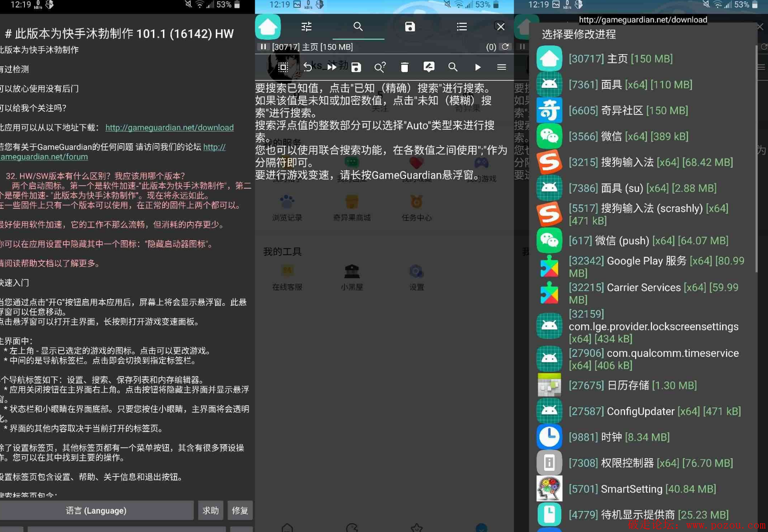Choose process 搜狗输入法 (scrashly)
The height and width of the screenshot is (532, 768).
coord(643,214)
